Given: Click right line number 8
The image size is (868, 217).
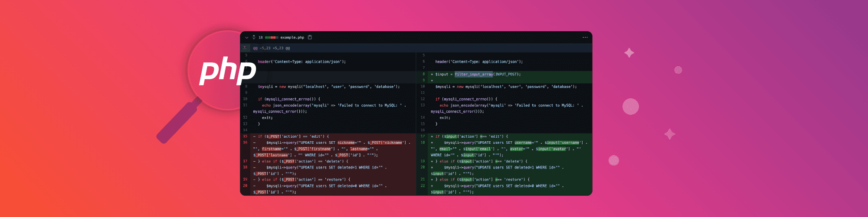Looking at the screenshot, I should (424, 74).
